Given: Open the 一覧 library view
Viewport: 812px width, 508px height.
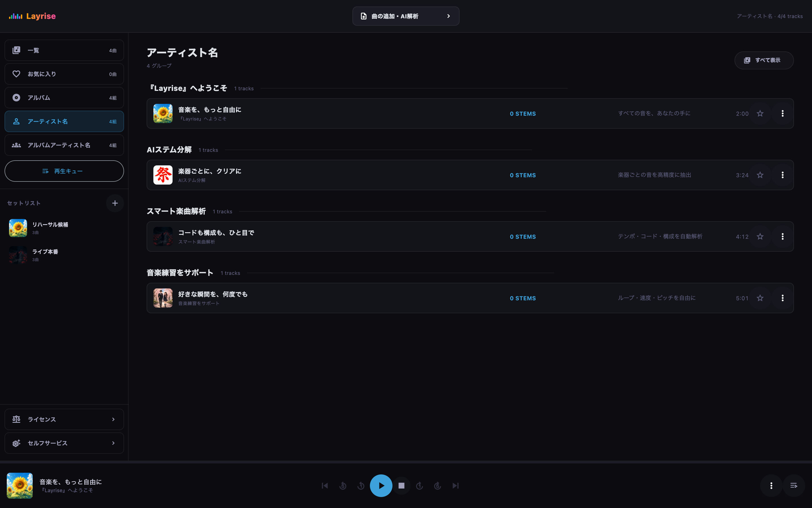Looking at the screenshot, I should (x=64, y=51).
